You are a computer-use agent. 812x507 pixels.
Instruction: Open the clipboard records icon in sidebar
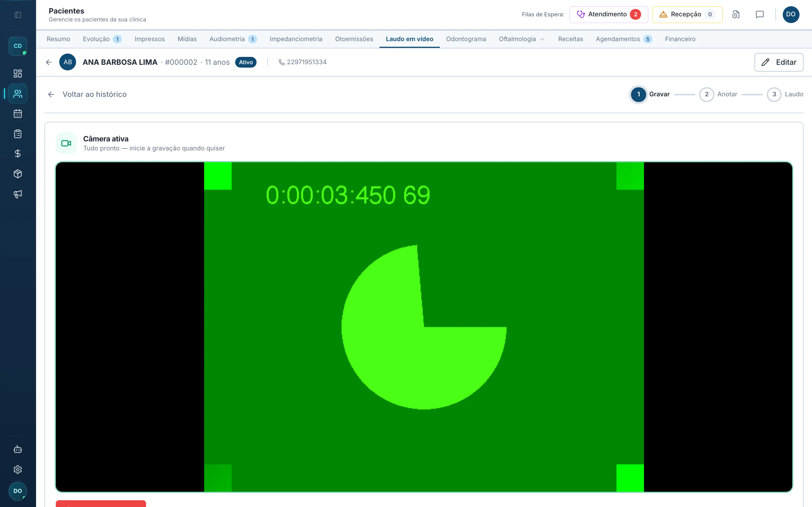click(x=18, y=134)
